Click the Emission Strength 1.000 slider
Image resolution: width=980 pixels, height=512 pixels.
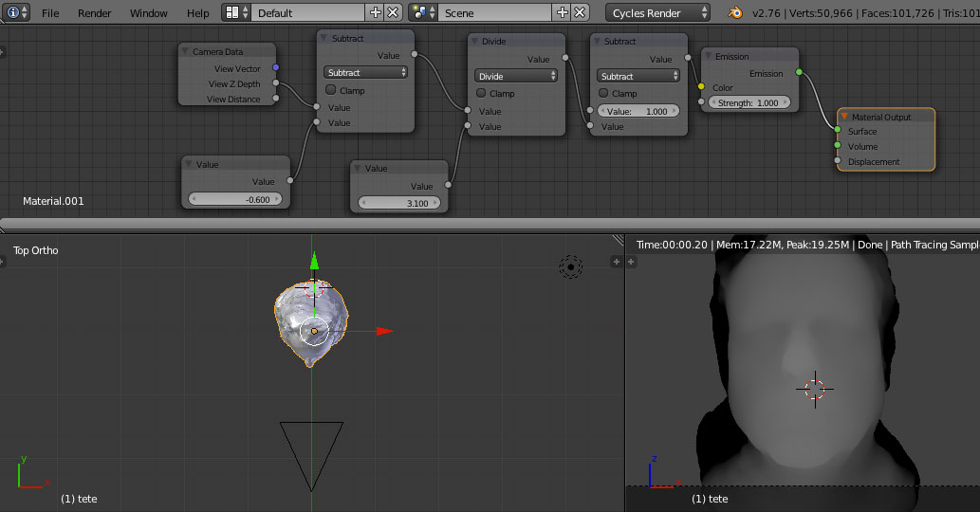tap(748, 102)
